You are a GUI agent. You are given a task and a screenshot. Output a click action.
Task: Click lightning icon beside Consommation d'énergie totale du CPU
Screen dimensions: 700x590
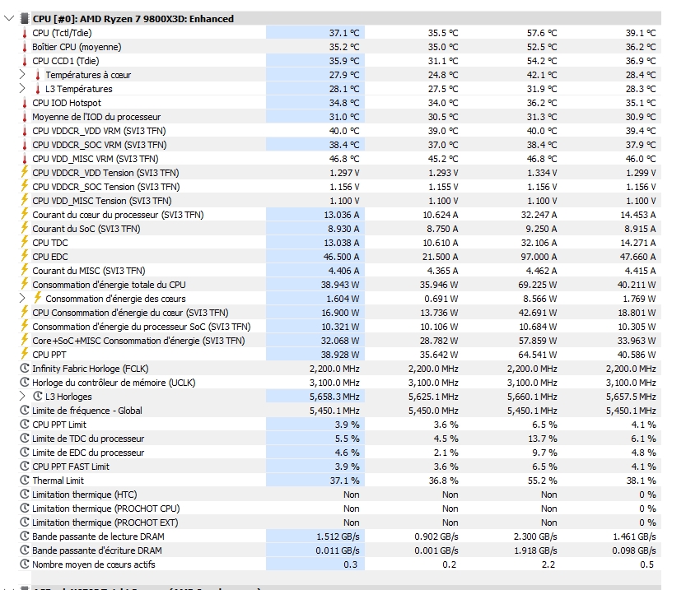(x=25, y=284)
